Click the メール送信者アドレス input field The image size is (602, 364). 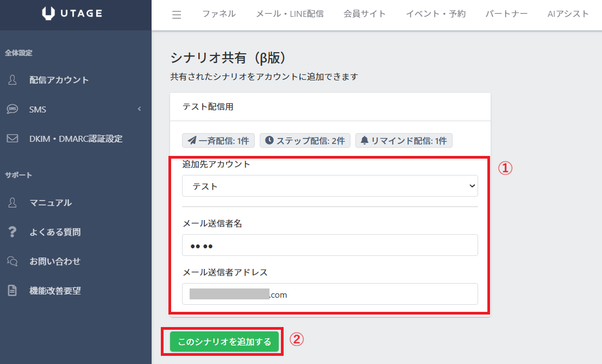330,294
